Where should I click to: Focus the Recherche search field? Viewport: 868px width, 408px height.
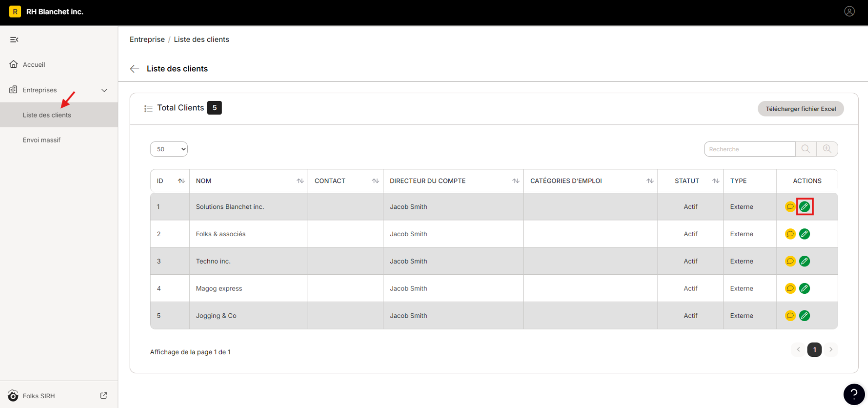coord(750,149)
